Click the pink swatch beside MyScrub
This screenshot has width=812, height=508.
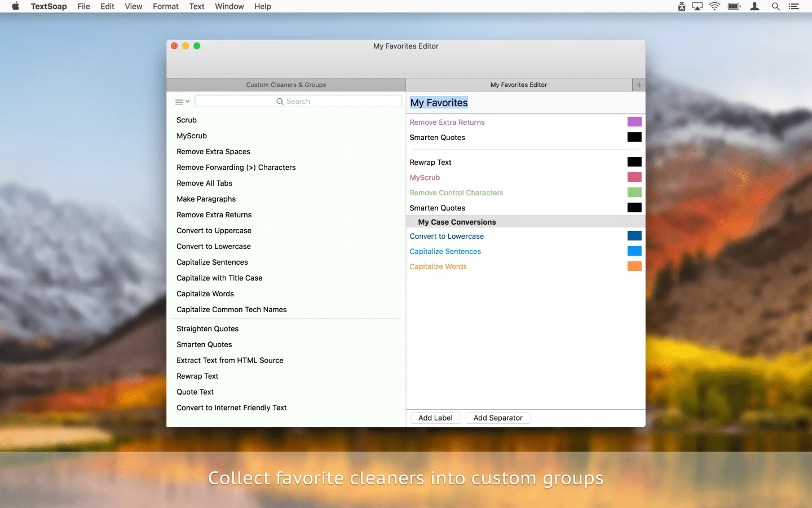[x=634, y=177]
